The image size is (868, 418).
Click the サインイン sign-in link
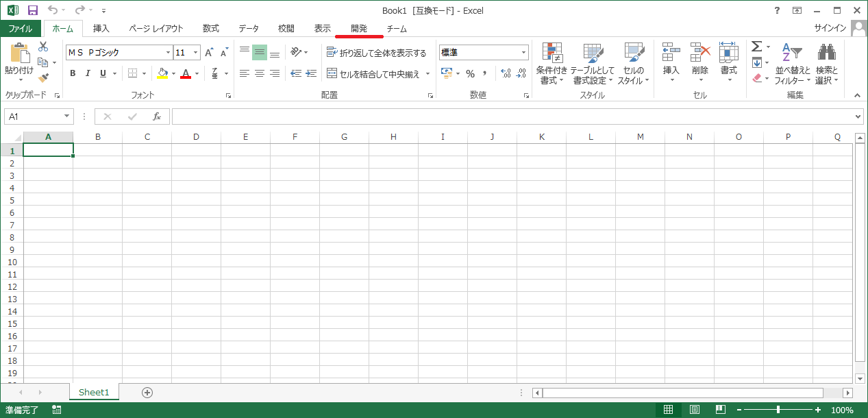[830, 28]
